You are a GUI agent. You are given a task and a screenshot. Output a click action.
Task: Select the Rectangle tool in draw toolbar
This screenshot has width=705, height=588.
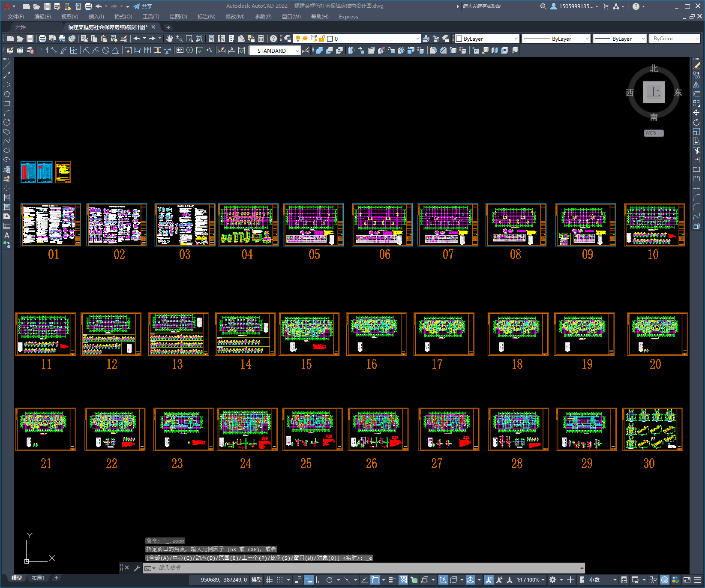7,103
